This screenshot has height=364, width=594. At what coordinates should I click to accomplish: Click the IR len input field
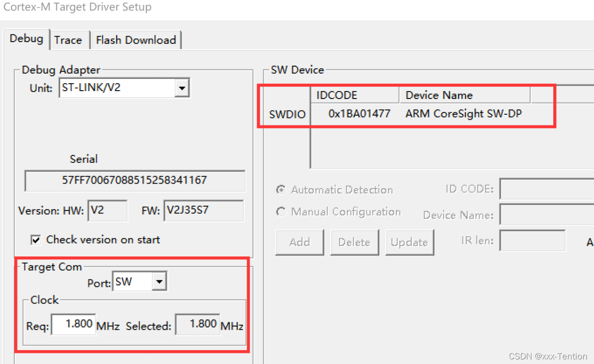(532, 241)
